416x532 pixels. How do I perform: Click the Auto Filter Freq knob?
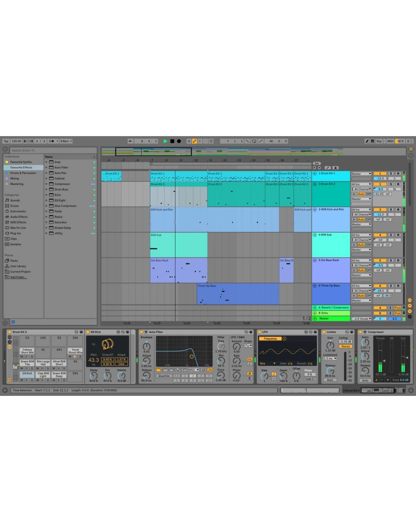tap(221, 346)
